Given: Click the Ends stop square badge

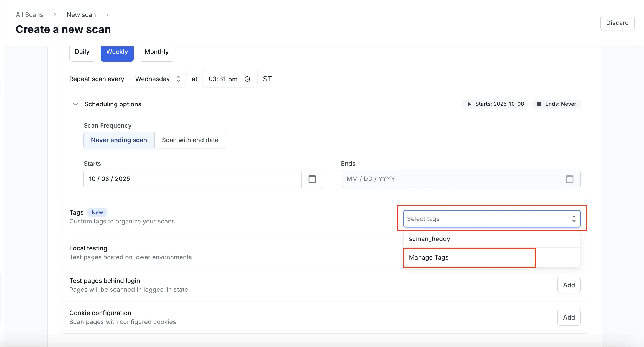Looking at the screenshot, I should pyautogui.click(x=539, y=104).
